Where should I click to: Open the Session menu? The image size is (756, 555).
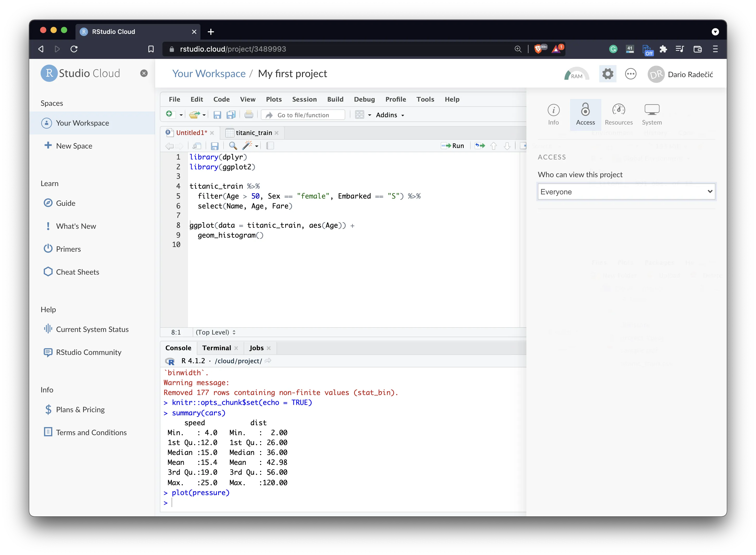(304, 99)
